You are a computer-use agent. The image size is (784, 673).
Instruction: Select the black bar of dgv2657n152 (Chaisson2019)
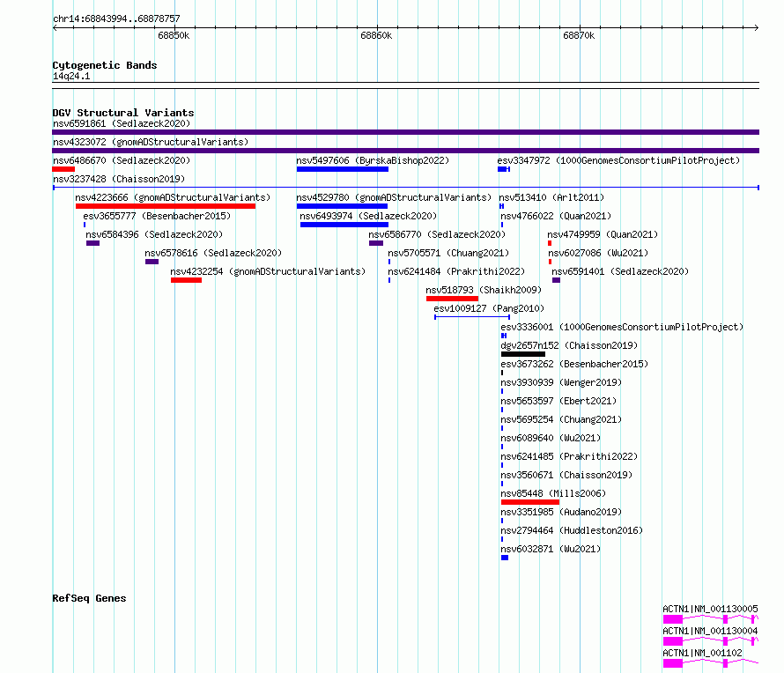pyautogui.click(x=523, y=354)
